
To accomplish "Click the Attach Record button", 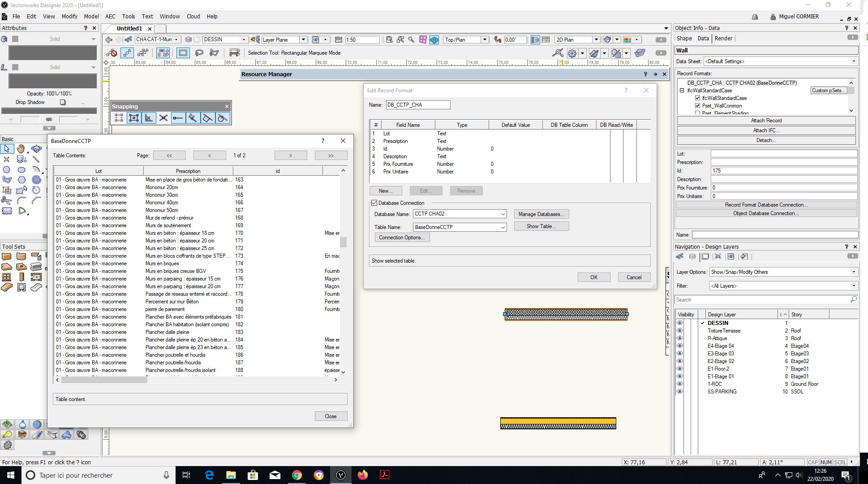I will 766,120.
